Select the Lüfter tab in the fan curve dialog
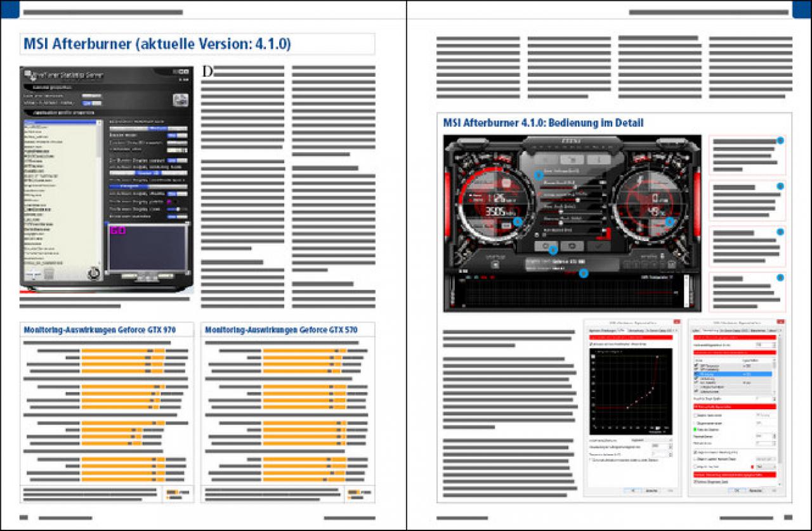Viewport: 812px width, 531px height. (x=622, y=331)
